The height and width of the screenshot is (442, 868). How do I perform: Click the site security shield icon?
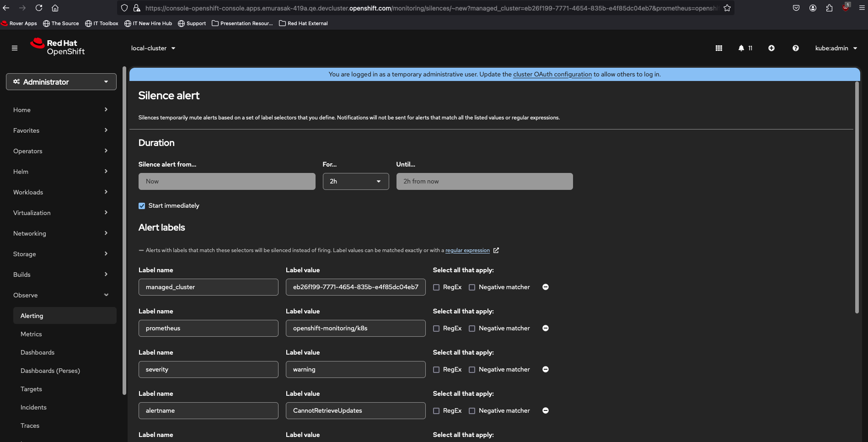pos(124,8)
